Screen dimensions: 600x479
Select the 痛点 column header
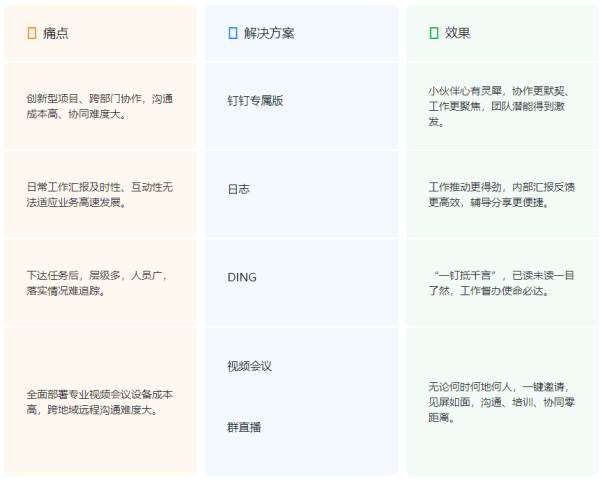pos(56,33)
